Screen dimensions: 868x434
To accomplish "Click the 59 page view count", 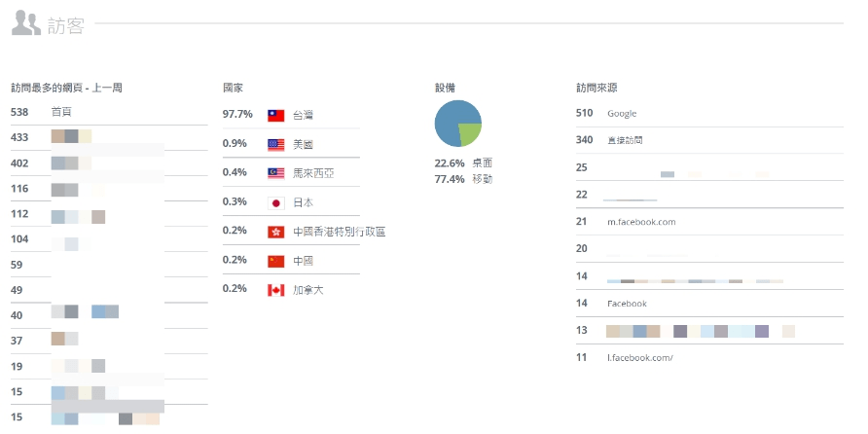I will pyautogui.click(x=17, y=265).
